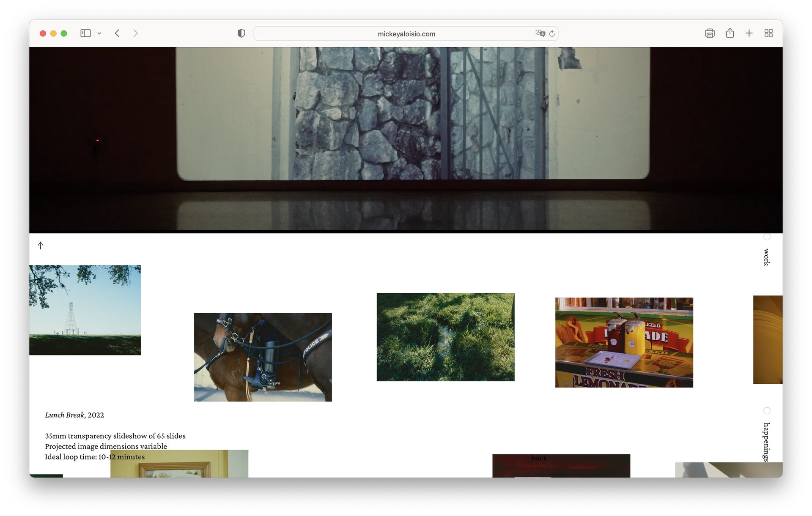Click the mickeyaloisio.com address bar
The image size is (812, 516).
coord(406,34)
